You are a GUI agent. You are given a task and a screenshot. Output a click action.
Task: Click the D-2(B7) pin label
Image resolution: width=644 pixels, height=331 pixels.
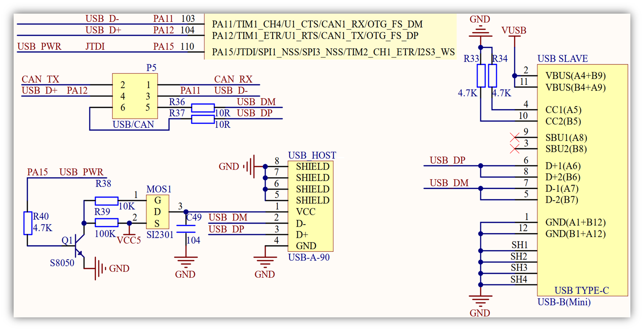562,200
